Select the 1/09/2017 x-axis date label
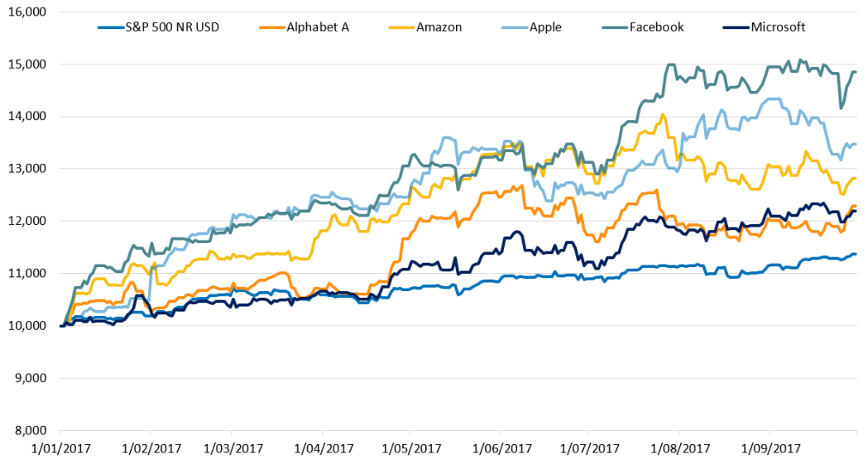The image size is (868, 459). pyautogui.click(x=769, y=447)
